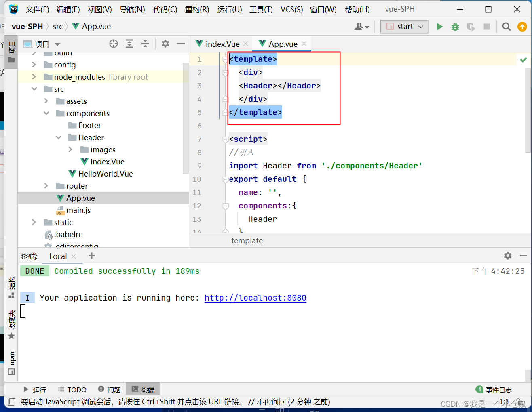The height and width of the screenshot is (412, 532).
Task: Open terminal panel settings gear
Action: pyautogui.click(x=508, y=256)
